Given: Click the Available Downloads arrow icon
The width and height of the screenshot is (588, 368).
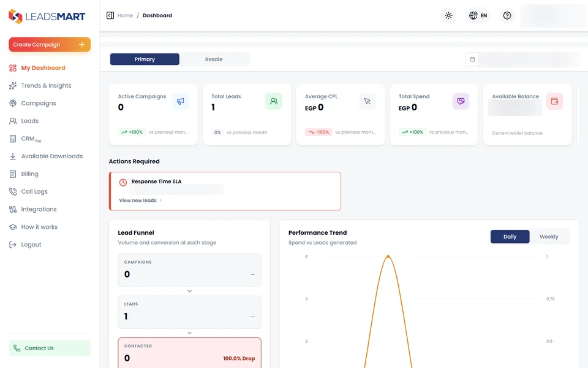Looking at the screenshot, I should pyautogui.click(x=13, y=156).
